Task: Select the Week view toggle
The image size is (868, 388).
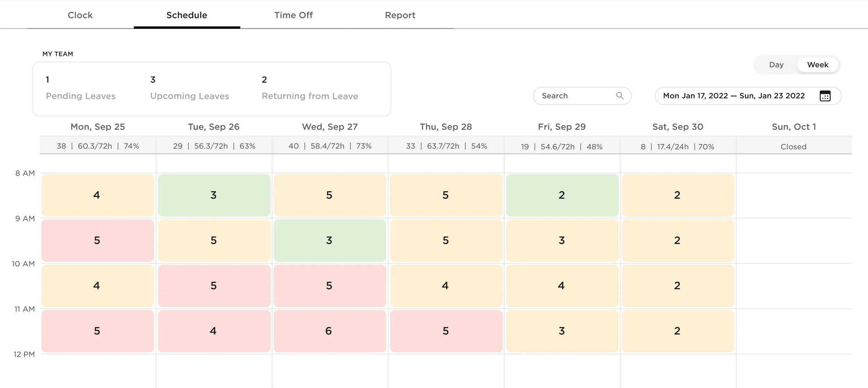Action: click(x=817, y=65)
